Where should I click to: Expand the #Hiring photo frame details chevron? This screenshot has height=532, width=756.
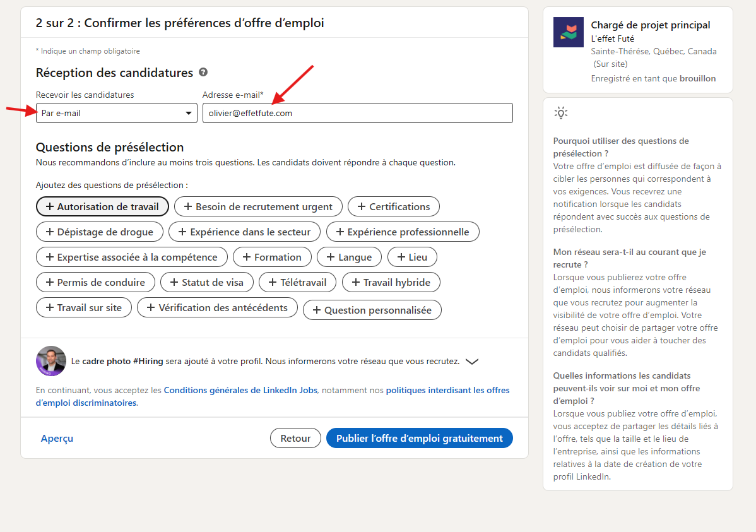pyautogui.click(x=471, y=362)
